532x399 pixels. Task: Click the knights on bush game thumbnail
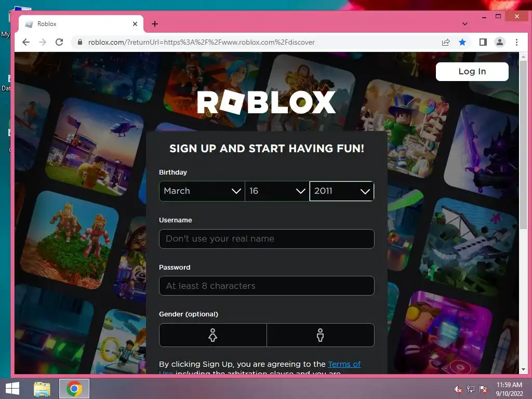click(70, 240)
